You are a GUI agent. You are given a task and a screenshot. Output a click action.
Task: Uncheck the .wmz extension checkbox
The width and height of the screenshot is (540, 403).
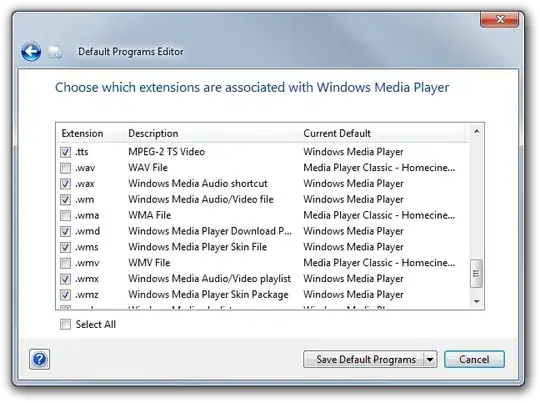tap(65, 294)
